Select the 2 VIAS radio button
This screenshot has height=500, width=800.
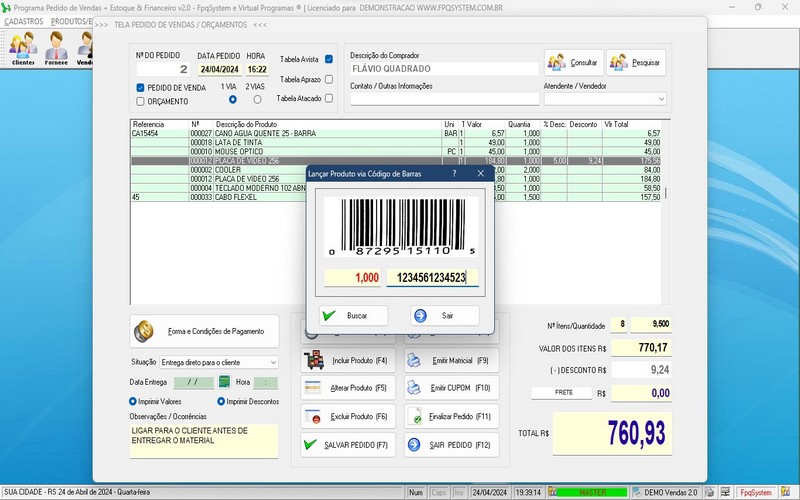(257, 99)
